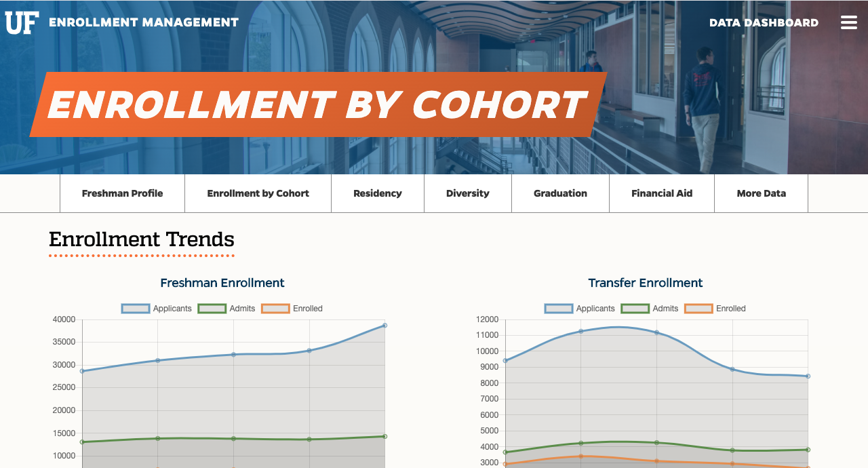
Task: Click the first Applicants data point on Freshman chart
Action: click(x=82, y=371)
